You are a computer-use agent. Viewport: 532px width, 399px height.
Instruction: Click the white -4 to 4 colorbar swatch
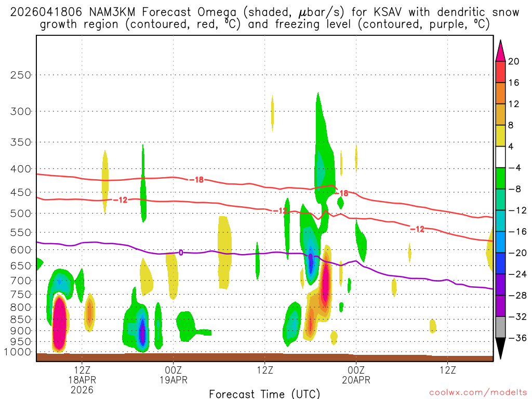(x=500, y=157)
